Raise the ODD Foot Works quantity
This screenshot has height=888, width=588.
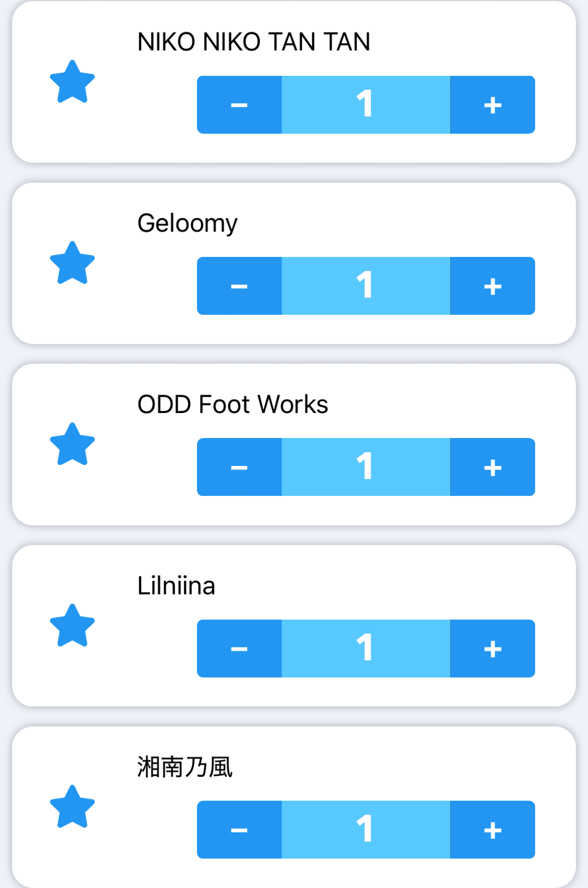coord(493,467)
